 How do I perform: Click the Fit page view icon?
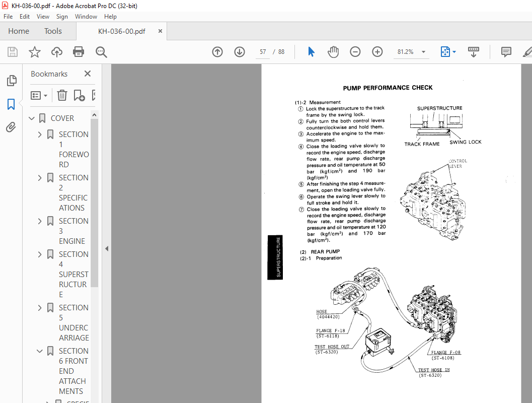pyautogui.click(x=445, y=52)
